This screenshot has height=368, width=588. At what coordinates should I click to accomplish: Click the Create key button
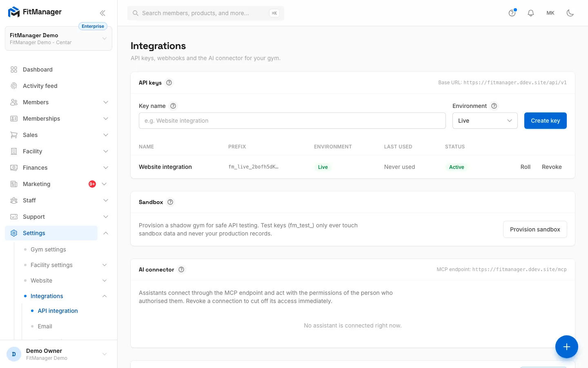pos(546,121)
